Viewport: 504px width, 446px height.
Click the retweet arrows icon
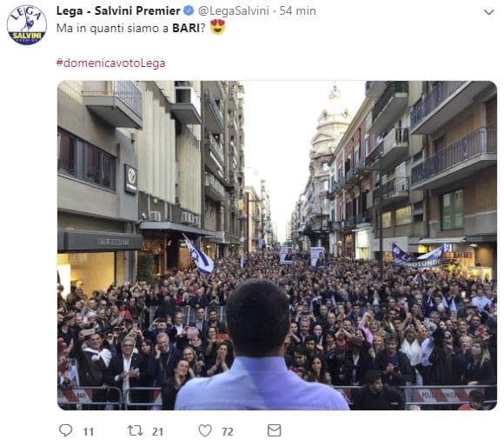(136, 430)
